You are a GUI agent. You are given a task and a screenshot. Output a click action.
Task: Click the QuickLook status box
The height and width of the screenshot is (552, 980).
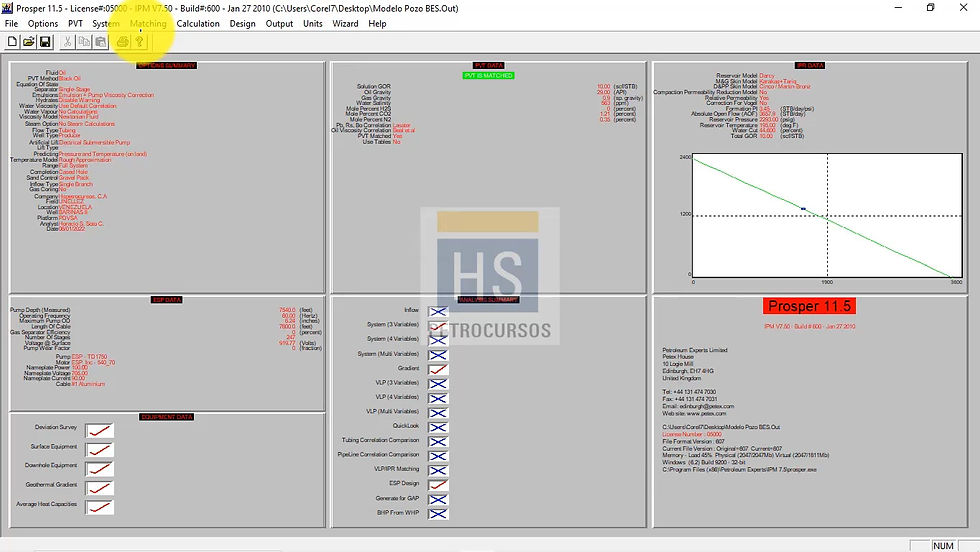point(438,427)
